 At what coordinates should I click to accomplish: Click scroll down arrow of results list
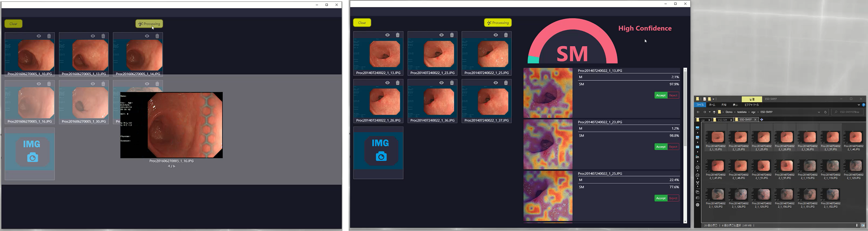coord(685,221)
